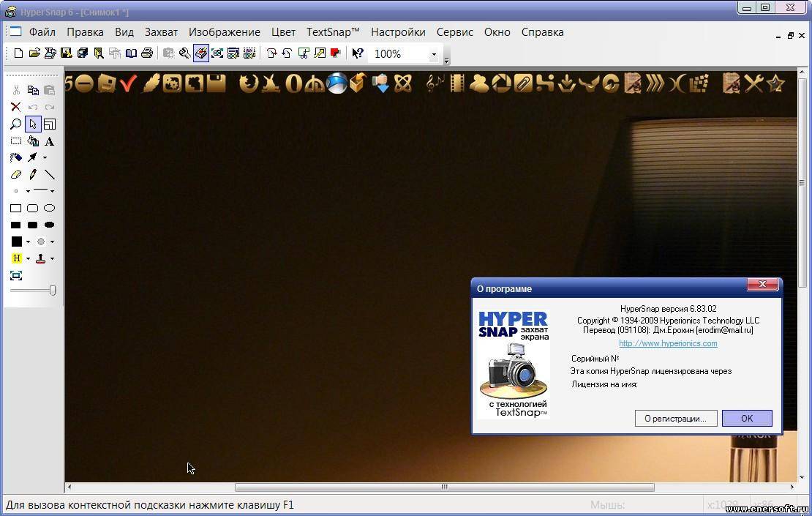
Task: Click the vertical scrollbar thumb
Action: pos(802,183)
